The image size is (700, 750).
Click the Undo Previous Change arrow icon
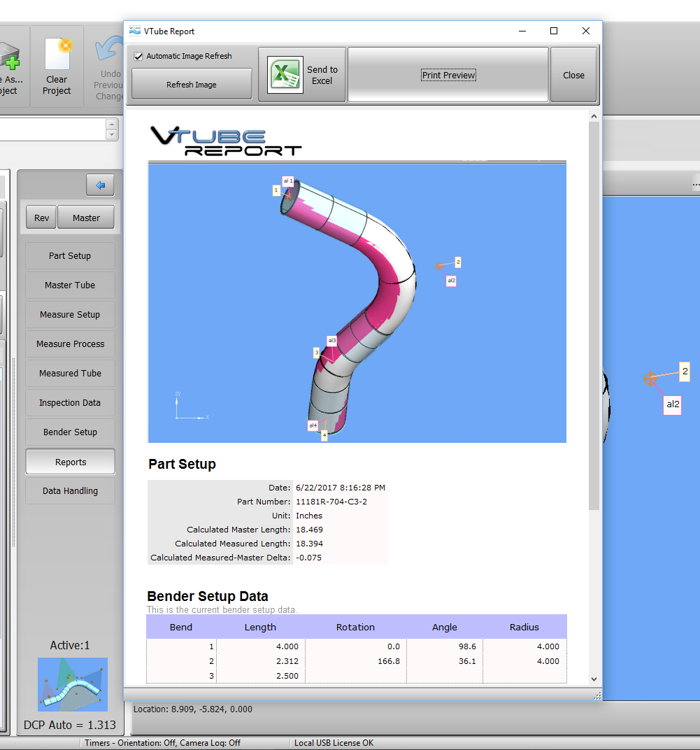[110, 53]
